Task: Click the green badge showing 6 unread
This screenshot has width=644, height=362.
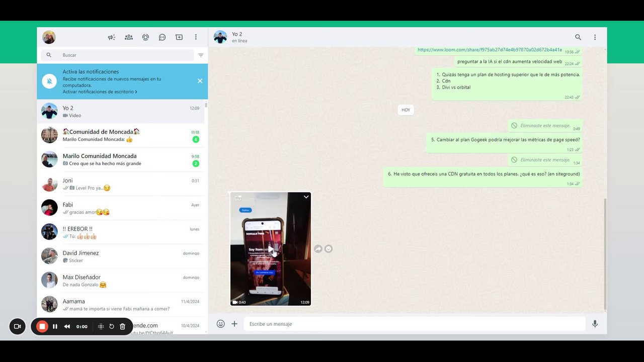Action: point(196,139)
